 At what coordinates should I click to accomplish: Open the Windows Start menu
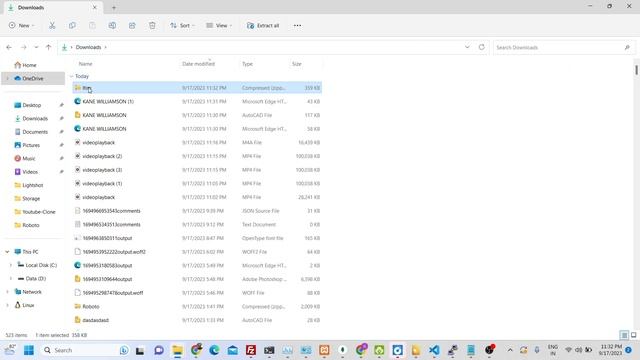click(29, 350)
